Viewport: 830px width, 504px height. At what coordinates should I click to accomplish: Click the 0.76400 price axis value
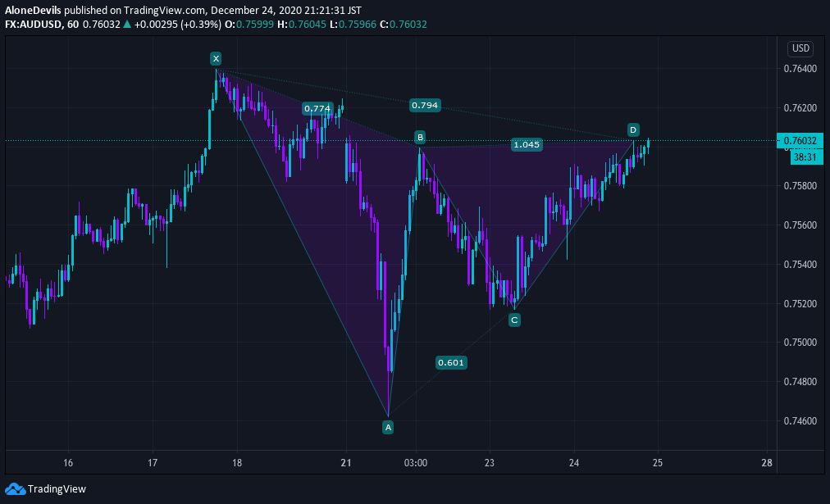[x=800, y=69]
